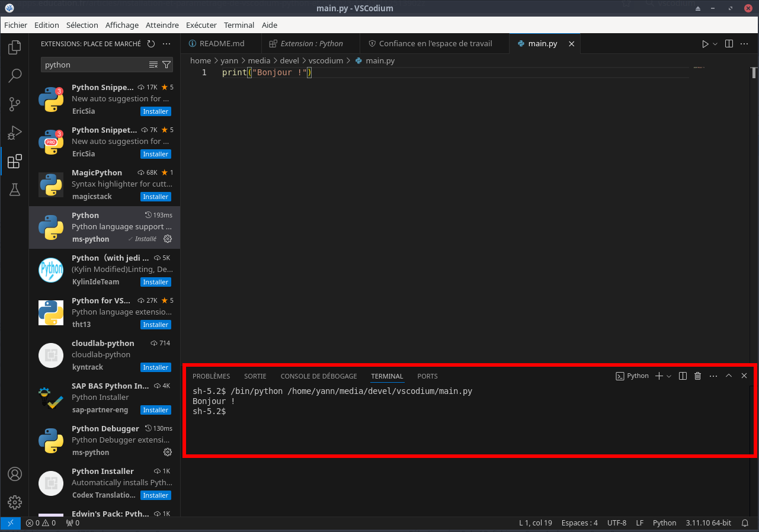The image size is (759, 532).
Task: Open the Explorer view in activity bar
Action: click(x=15, y=47)
